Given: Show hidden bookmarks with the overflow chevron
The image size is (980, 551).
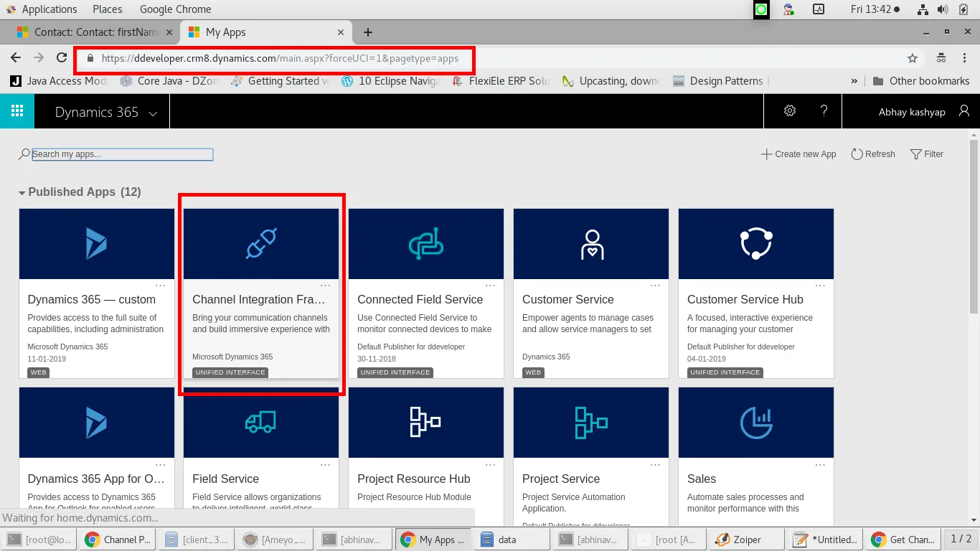Looking at the screenshot, I should coord(854,81).
